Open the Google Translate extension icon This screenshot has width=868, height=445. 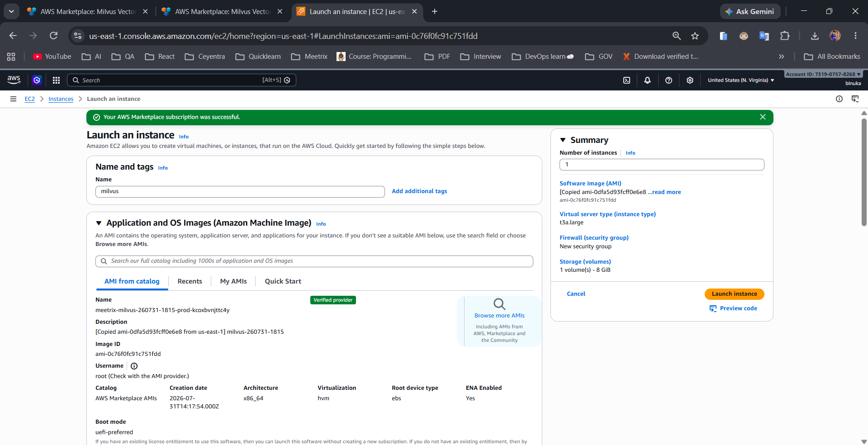764,36
